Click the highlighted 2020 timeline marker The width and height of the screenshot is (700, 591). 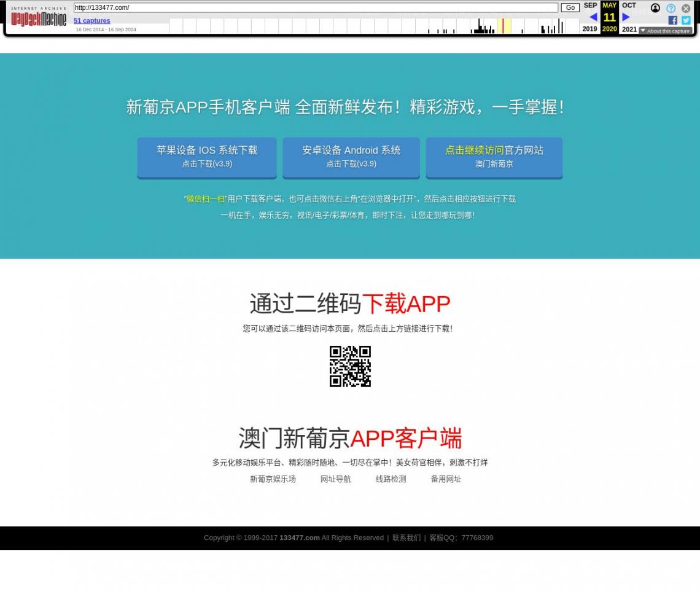[x=504, y=26]
